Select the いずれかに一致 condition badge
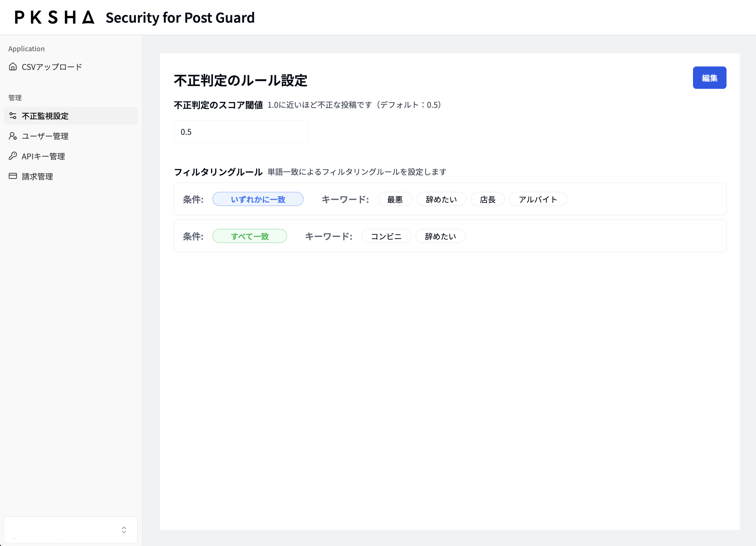 258,199
